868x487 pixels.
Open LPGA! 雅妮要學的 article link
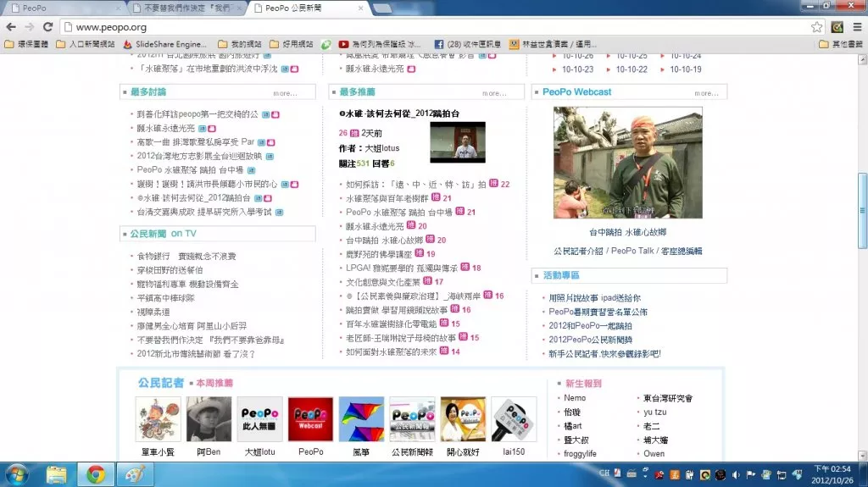[402, 268]
